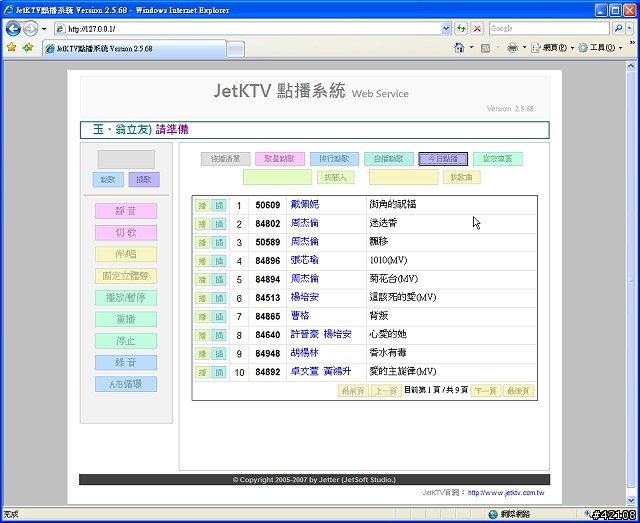
Task: Go to next page 下一頁
Action: click(x=486, y=391)
